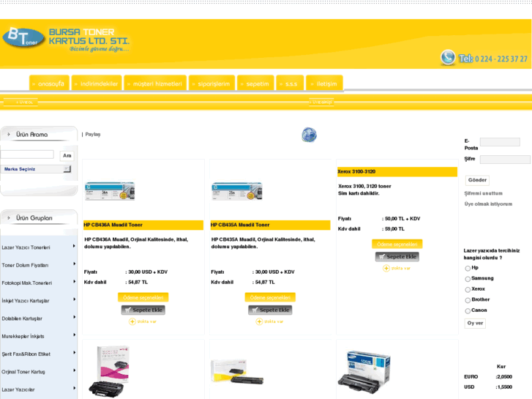The width and height of the screenshot is (532, 399).
Task: Open HP CB435A Muadil Toner title
Action: (240, 225)
